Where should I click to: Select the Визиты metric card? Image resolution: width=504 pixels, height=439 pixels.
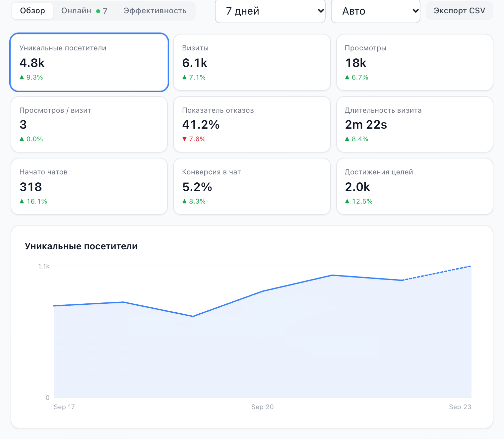coord(252,62)
